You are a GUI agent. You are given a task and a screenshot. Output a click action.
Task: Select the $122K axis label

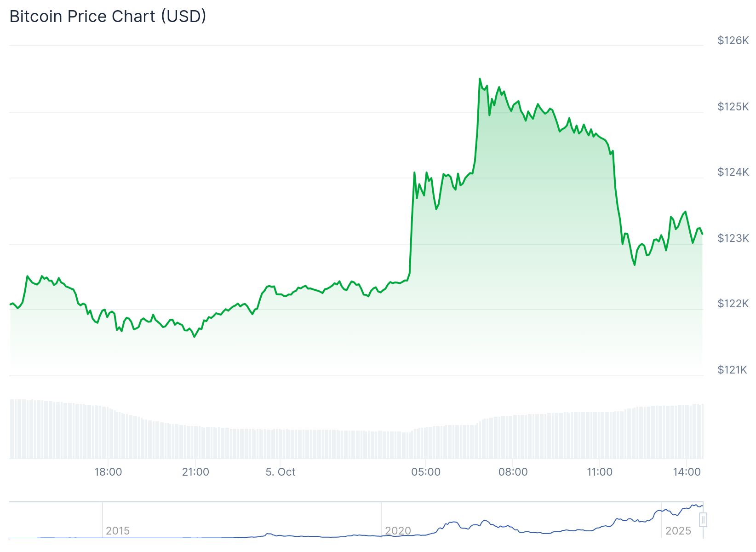coord(733,304)
